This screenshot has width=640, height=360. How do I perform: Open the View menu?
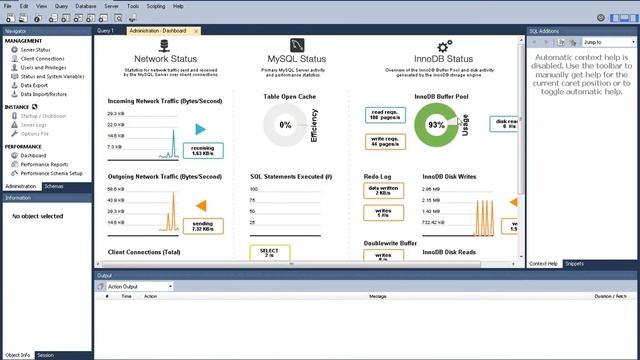[41, 6]
